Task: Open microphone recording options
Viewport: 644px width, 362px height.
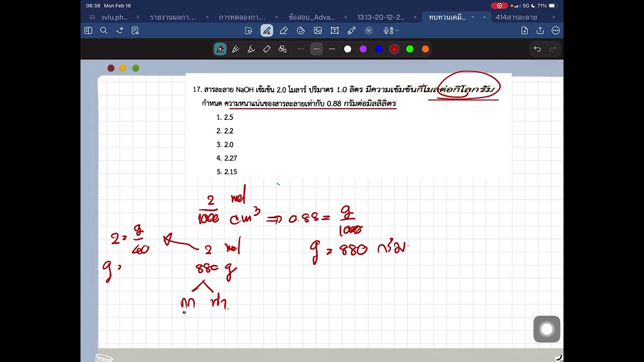Action: tap(391, 31)
